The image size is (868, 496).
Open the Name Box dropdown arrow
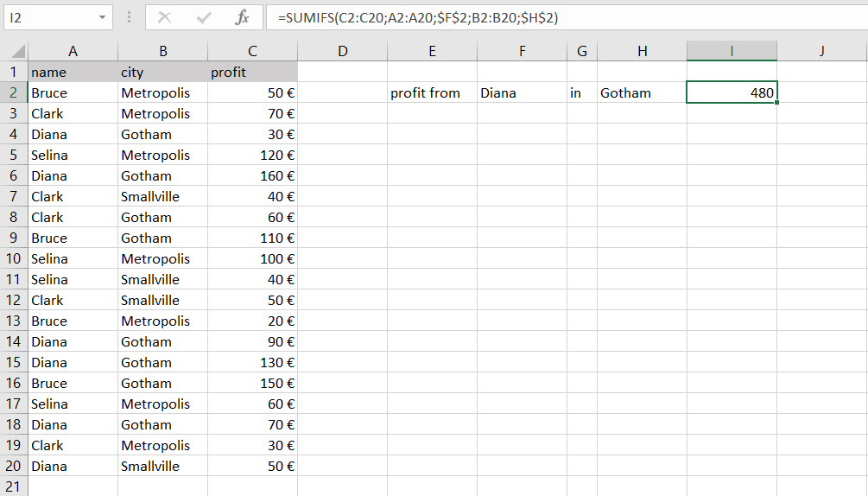[103, 17]
